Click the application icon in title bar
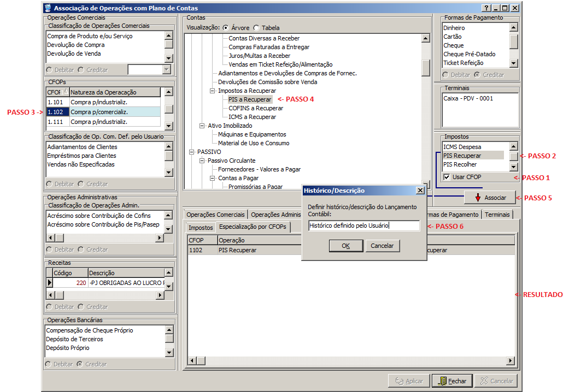Image resolution: width=569 pixels, height=392 pixels. click(49, 8)
